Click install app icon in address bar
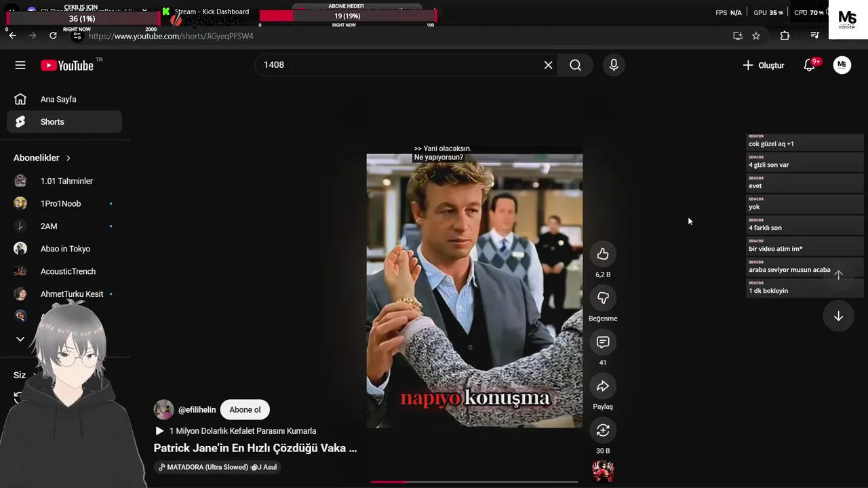 pos(738,36)
